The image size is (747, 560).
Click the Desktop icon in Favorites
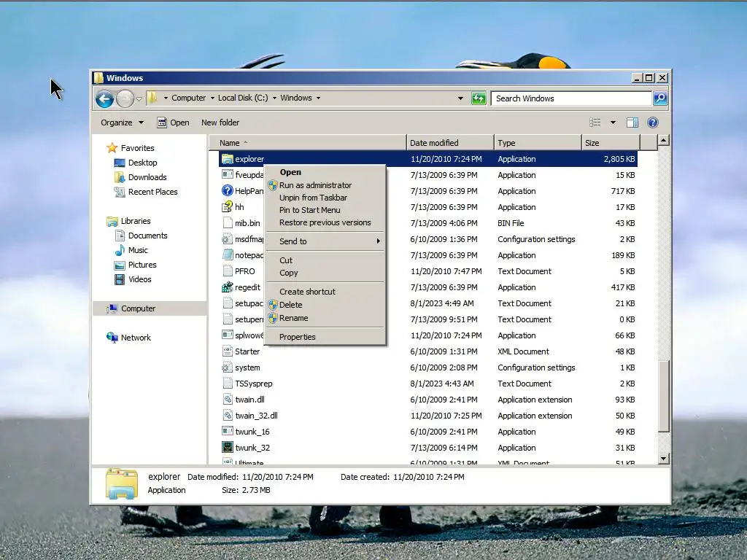[120, 163]
